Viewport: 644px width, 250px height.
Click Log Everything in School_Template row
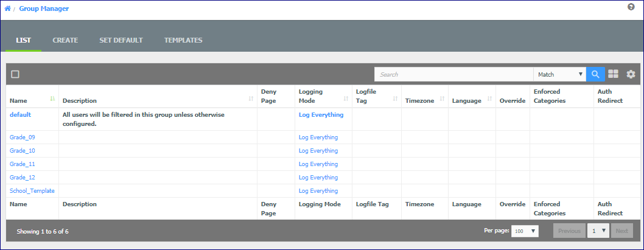(x=318, y=191)
